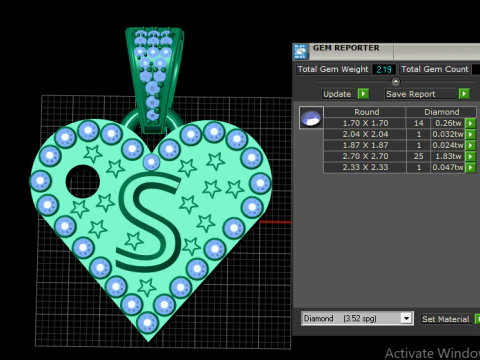The height and width of the screenshot is (360, 480).
Task: Click green arrow for 2.04 X 2.04 row
Action: point(470,134)
